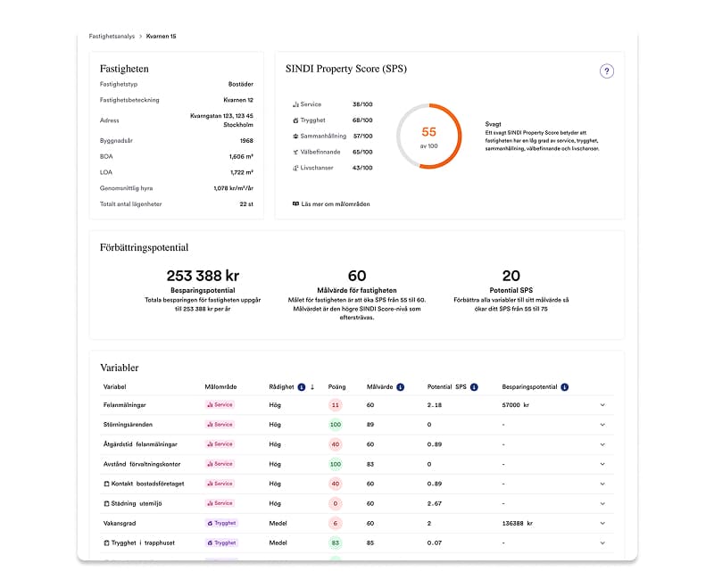
Task: Click the info icon beside Målvärde
Action: pyautogui.click(x=400, y=387)
